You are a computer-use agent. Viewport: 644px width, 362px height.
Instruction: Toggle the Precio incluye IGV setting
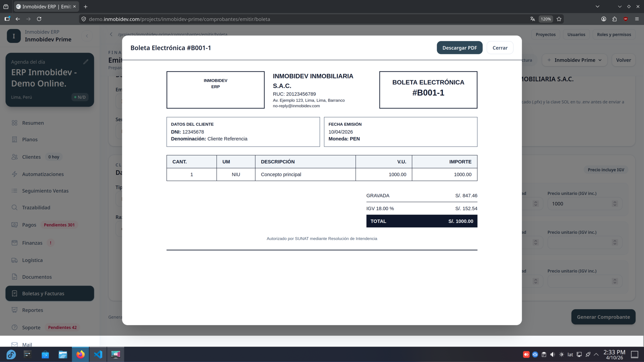click(x=606, y=170)
